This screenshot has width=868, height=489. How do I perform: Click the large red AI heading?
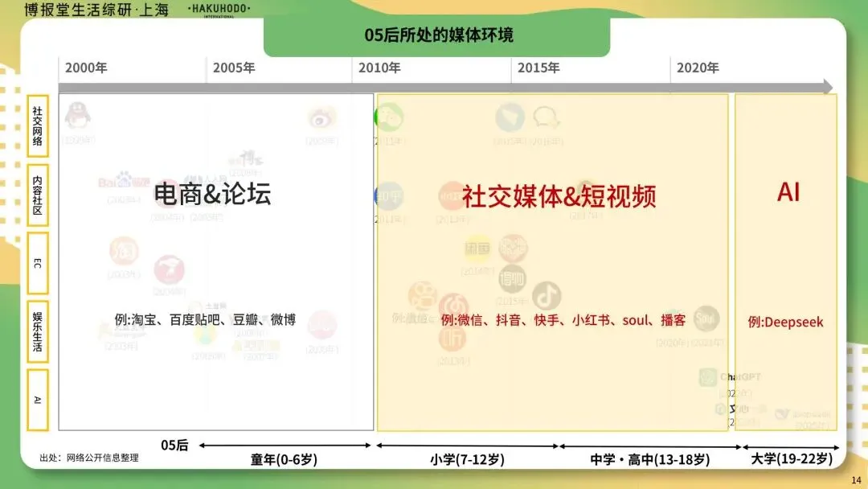(788, 192)
